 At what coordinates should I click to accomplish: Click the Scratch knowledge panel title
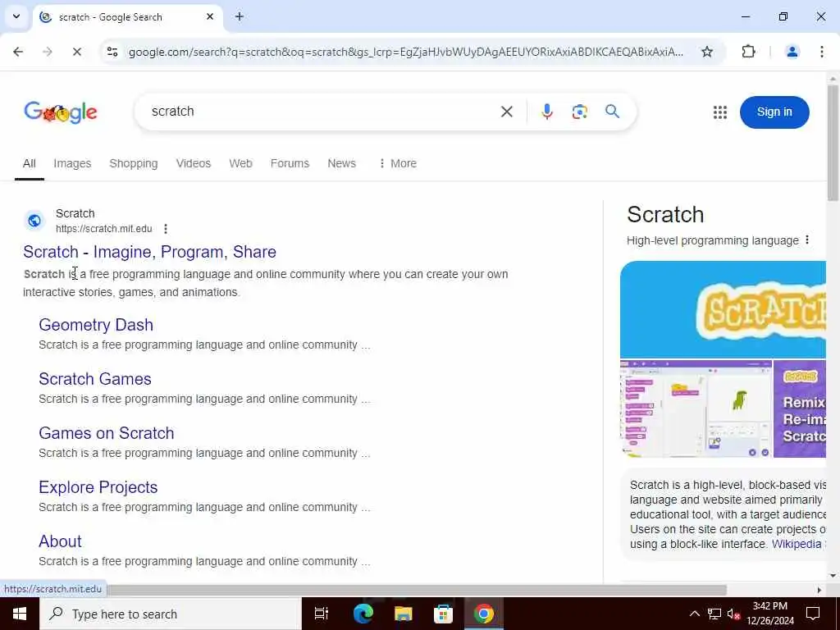click(x=665, y=214)
